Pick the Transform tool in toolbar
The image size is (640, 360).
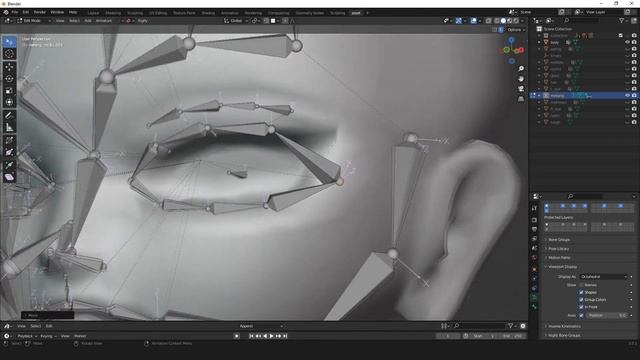9,102
